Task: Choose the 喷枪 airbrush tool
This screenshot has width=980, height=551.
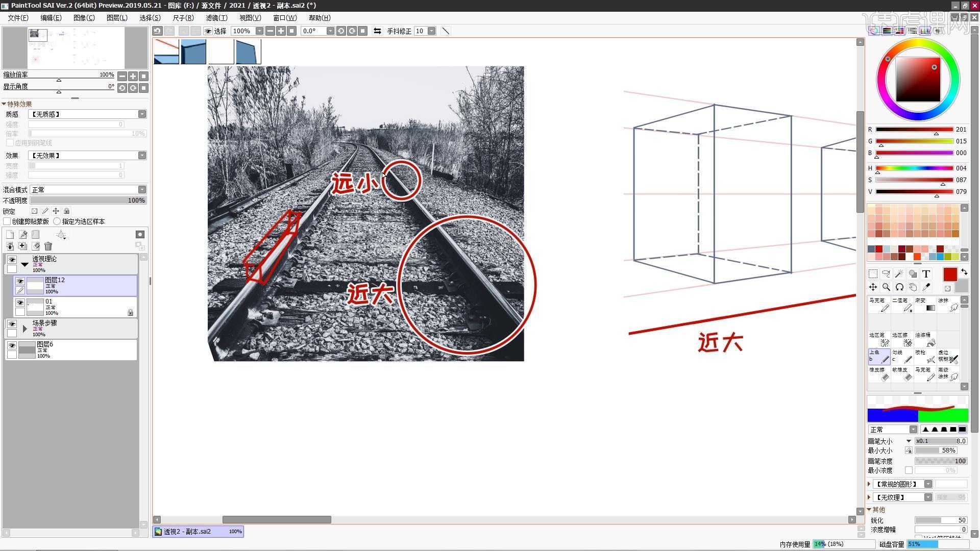Action: 925,356
